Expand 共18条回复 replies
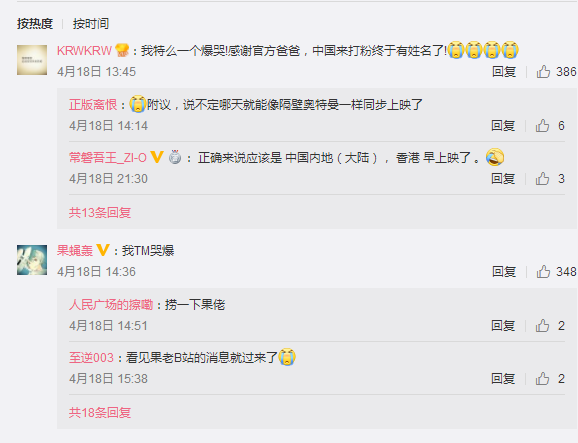 pyautogui.click(x=100, y=413)
